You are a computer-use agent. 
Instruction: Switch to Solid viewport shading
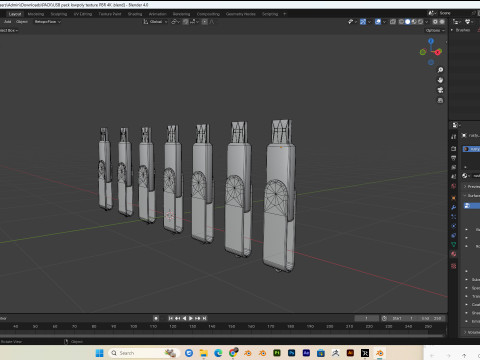point(407,22)
